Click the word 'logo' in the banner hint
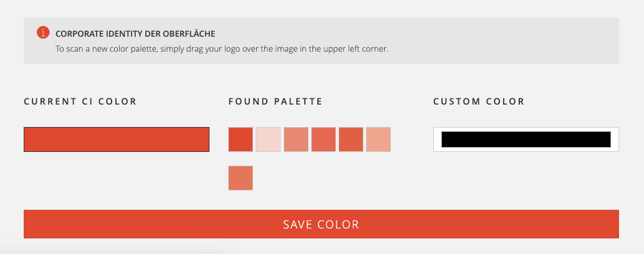The image size is (644, 254). (x=234, y=49)
